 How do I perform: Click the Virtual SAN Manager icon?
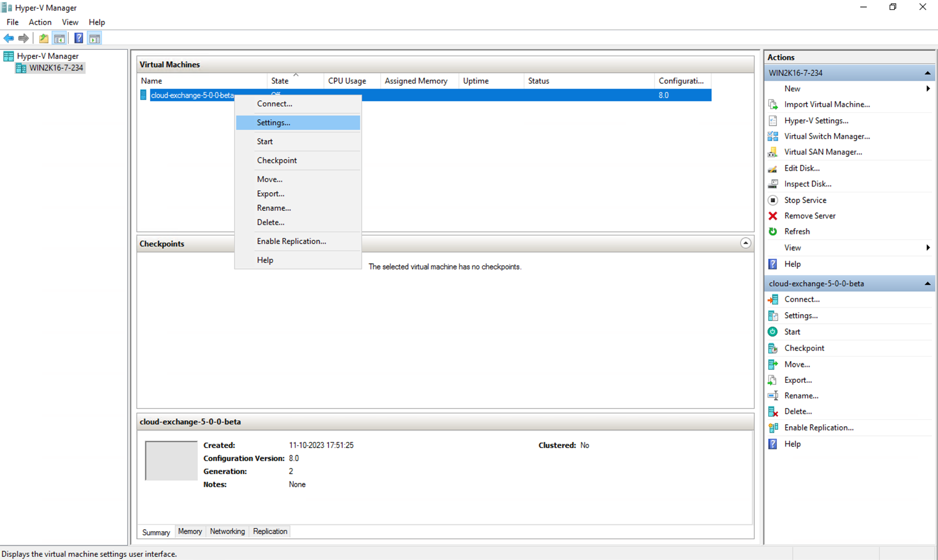(773, 152)
